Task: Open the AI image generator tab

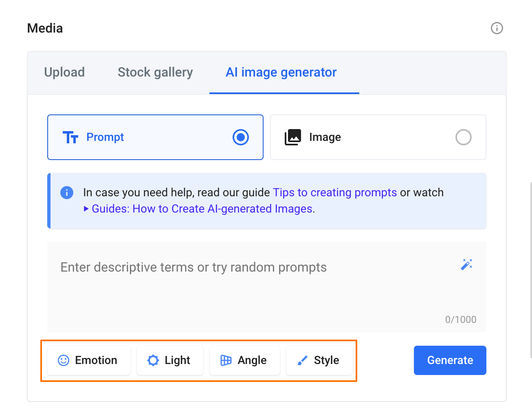Action: click(281, 72)
